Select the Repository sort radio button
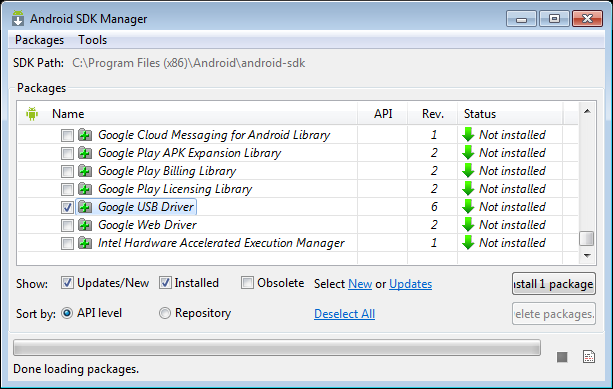 [165, 313]
